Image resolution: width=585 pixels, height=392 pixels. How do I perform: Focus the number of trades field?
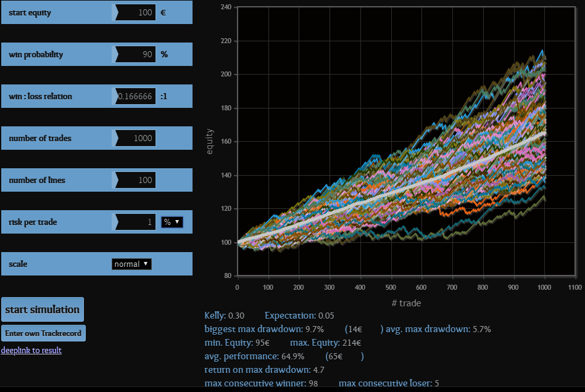(135, 138)
